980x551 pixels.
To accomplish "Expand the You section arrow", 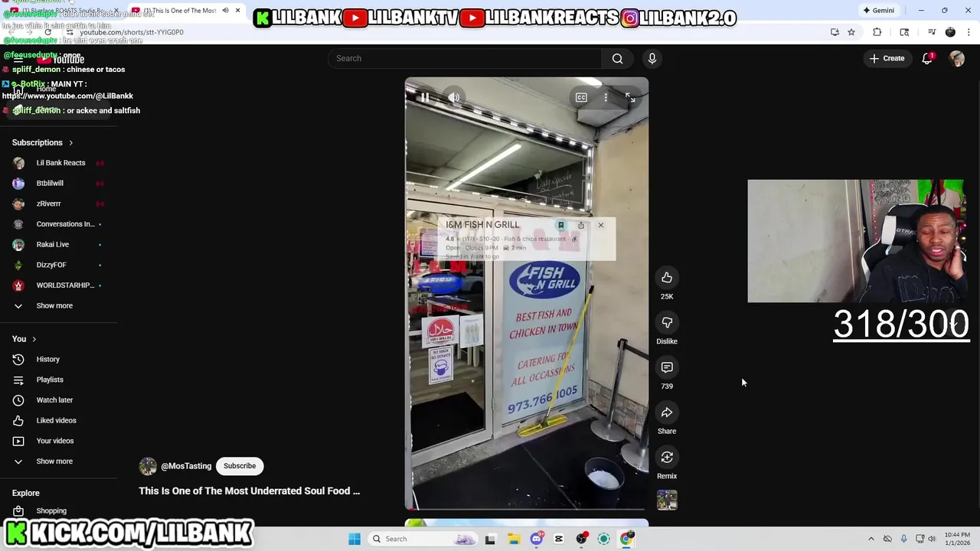I will (34, 339).
